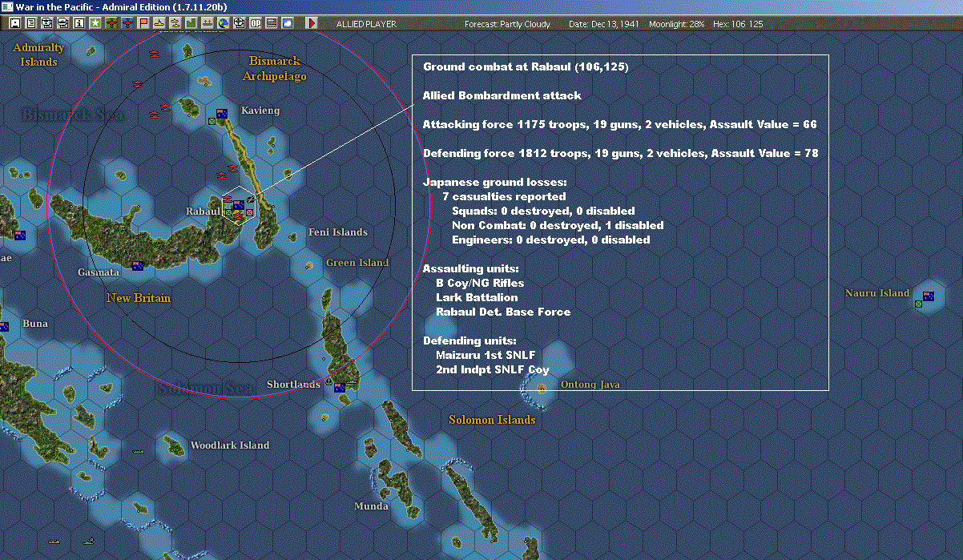Screen dimensions: 963x560
Task: Click the green ground-units toolbar icon
Action: (208, 24)
